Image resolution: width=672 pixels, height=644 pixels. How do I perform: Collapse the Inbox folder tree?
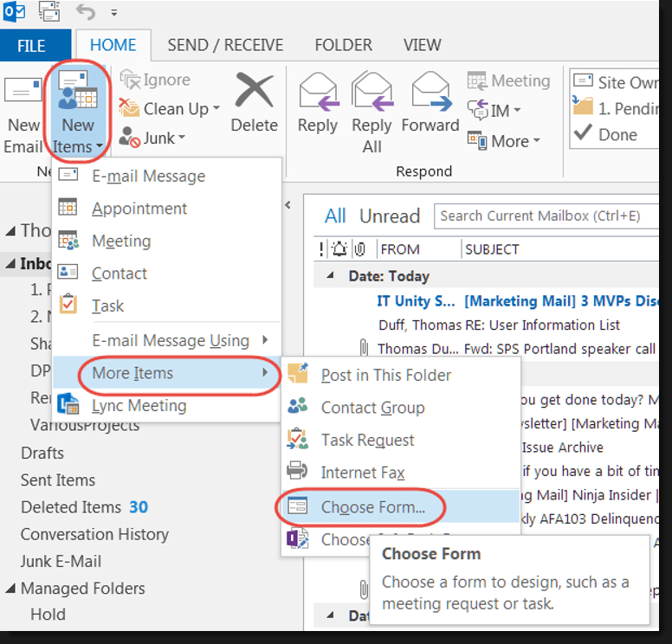[10, 263]
